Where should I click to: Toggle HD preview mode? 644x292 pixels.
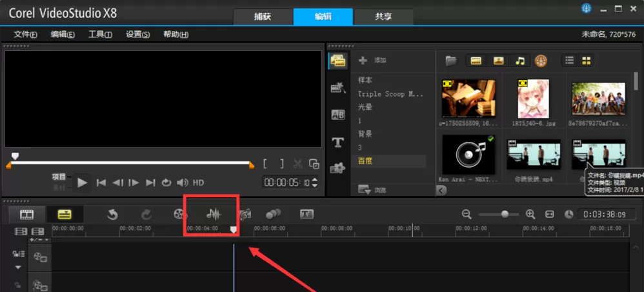[x=198, y=182]
